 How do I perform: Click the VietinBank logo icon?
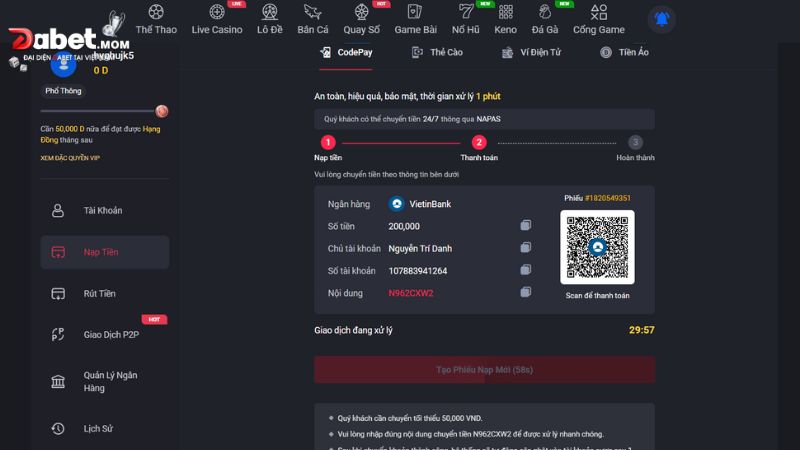coord(396,204)
